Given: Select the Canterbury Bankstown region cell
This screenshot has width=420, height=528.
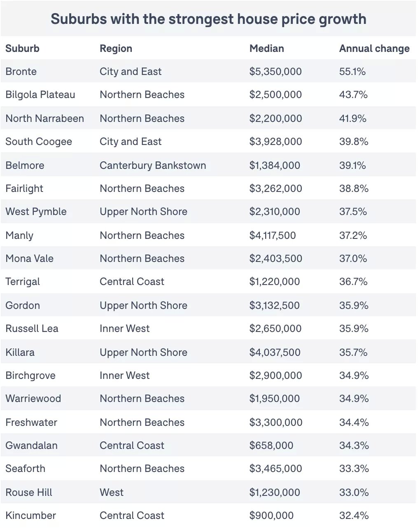Looking at the screenshot, I should [153, 166].
